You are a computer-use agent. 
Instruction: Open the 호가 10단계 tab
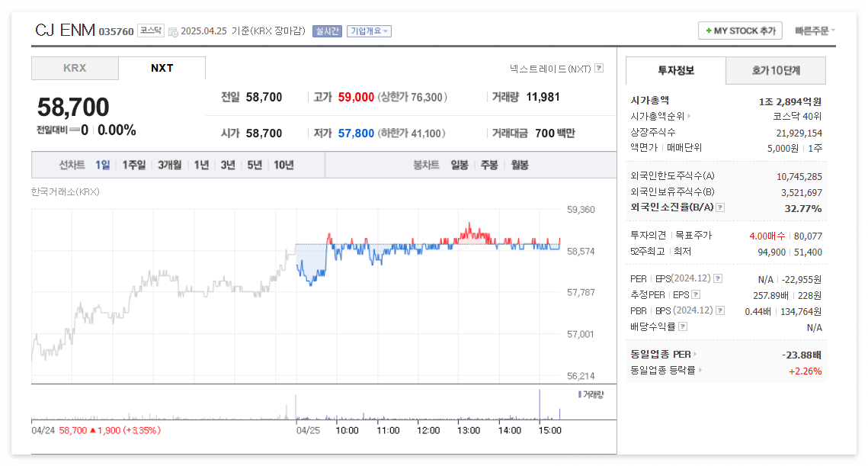(x=777, y=70)
